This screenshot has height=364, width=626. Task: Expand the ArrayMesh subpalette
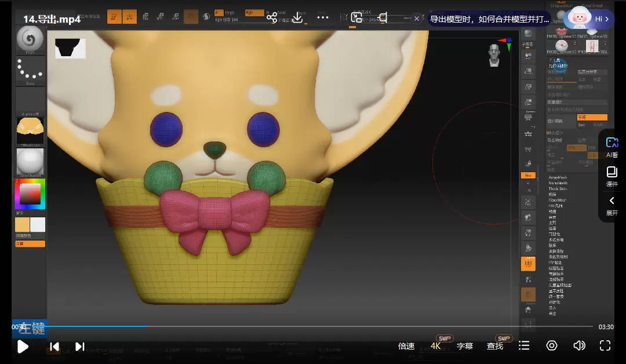pyautogui.click(x=558, y=177)
